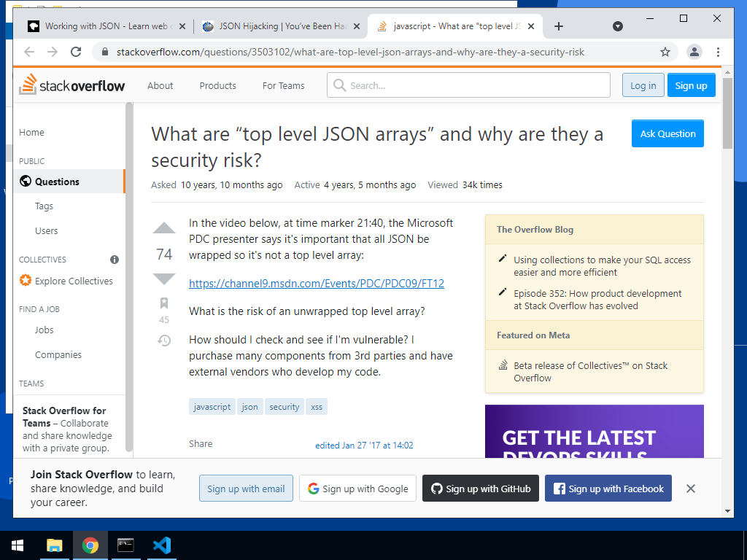The image size is (747, 560).
Task: Close the Working with JSON tab
Action: pos(182,27)
